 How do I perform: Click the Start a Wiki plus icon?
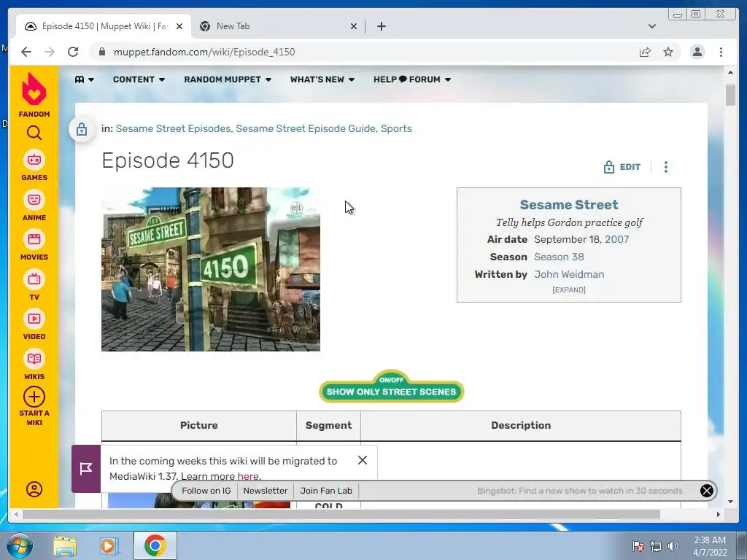click(x=34, y=397)
